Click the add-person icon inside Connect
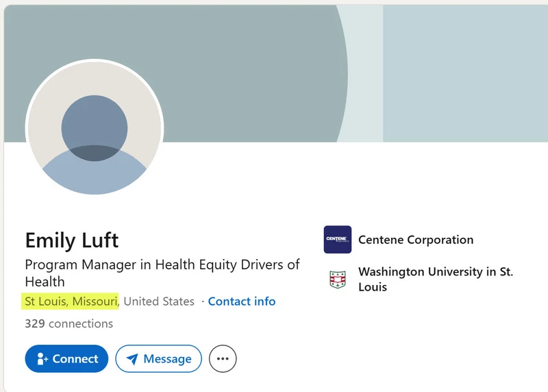This screenshot has height=392, width=548. (42, 359)
